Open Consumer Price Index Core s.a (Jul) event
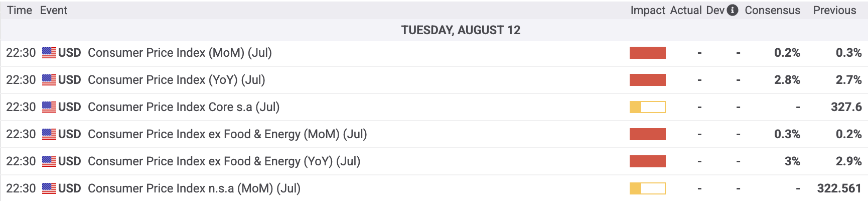This screenshot has height=201, width=868. [x=184, y=107]
